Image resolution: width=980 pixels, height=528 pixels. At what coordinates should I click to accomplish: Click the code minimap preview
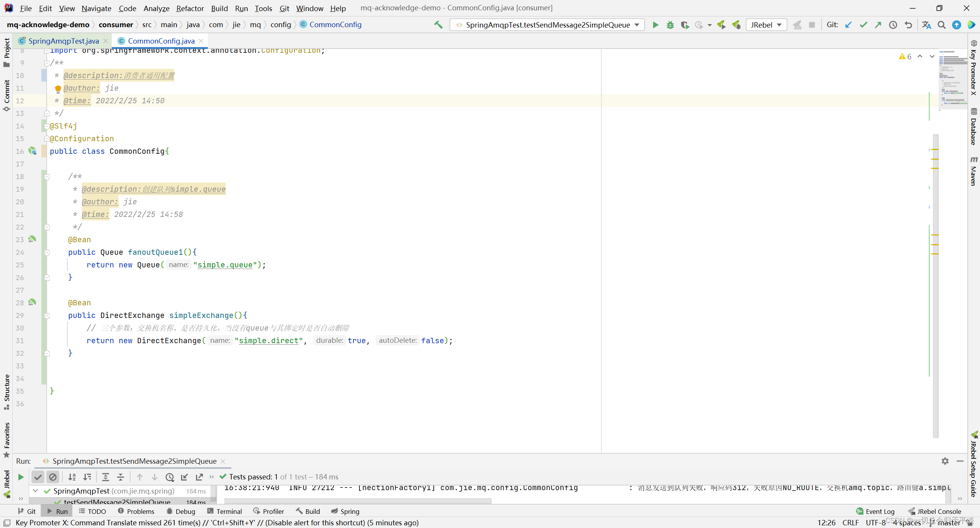[952, 80]
